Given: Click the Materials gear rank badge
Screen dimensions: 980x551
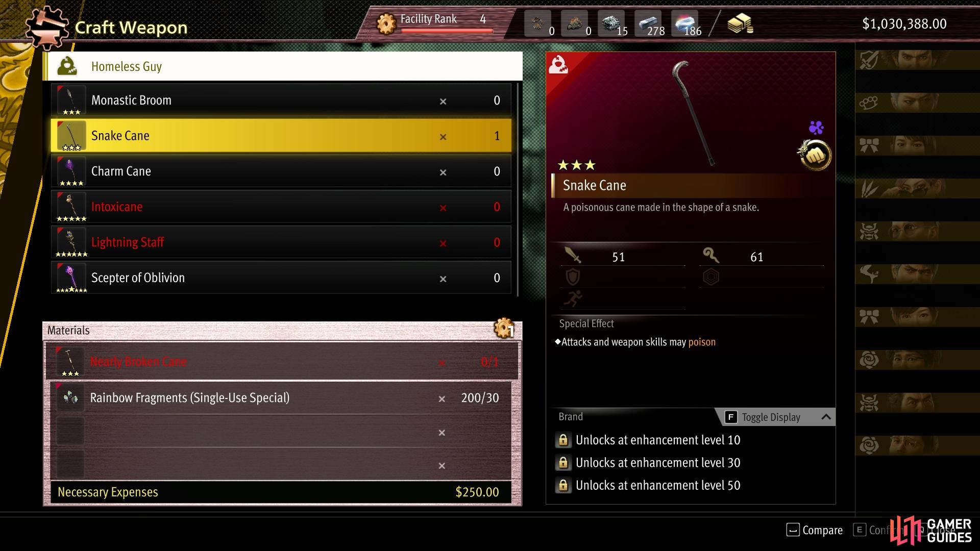Looking at the screenshot, I should coord(504,329).
